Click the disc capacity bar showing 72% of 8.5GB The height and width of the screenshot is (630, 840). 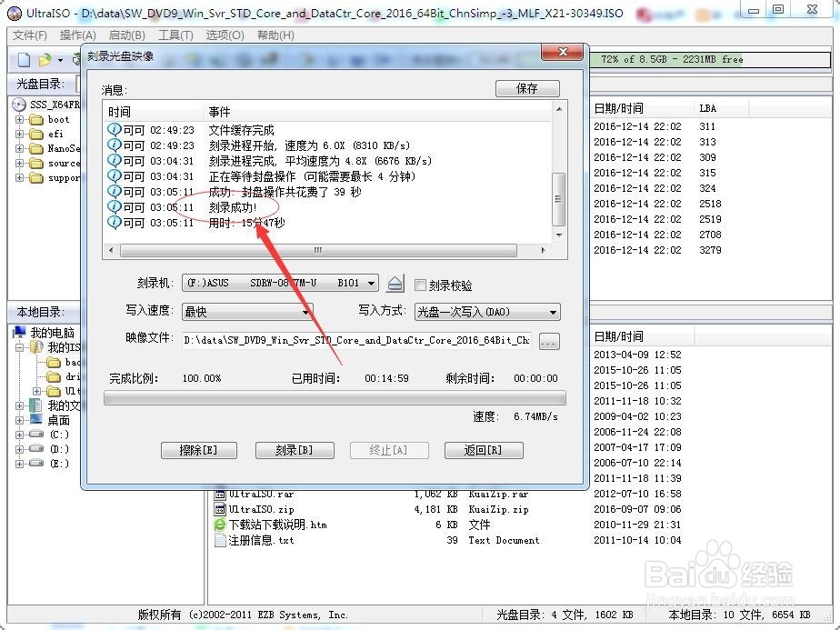[710, 59]
